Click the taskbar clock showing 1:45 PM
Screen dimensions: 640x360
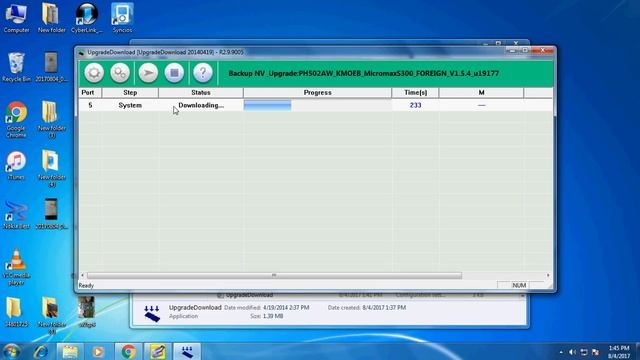tap(619, 352)
